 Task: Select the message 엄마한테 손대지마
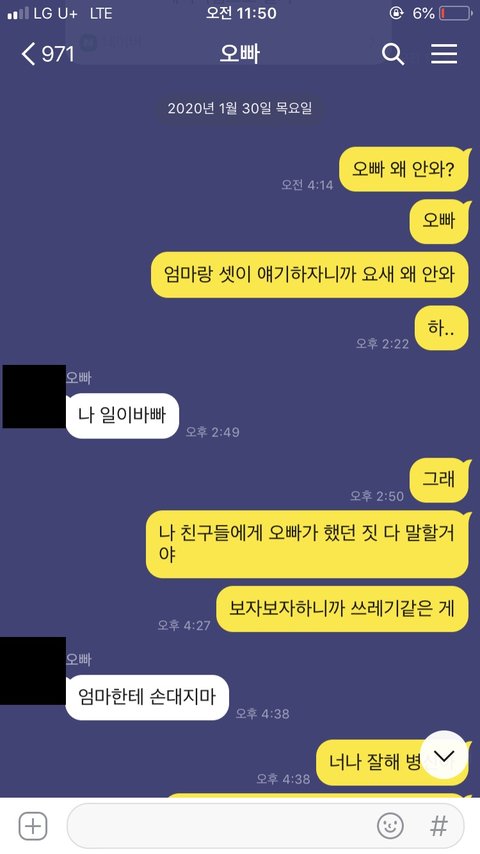pyautogui.click(x=147, y=697)
